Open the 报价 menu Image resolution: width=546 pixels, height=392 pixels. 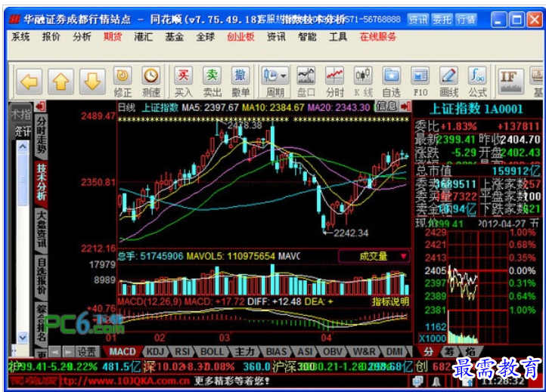tap(51, 36)
